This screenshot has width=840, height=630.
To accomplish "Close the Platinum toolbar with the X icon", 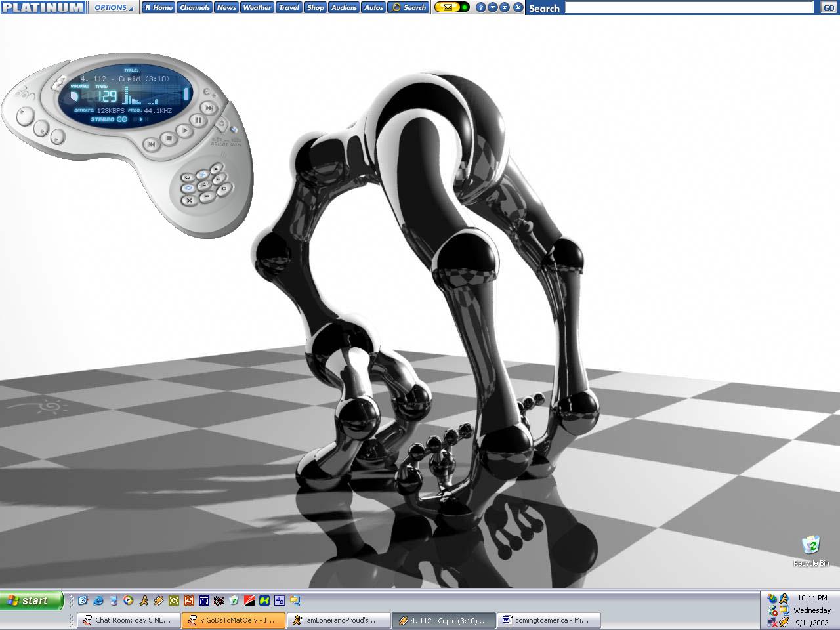I will [518, 7].
